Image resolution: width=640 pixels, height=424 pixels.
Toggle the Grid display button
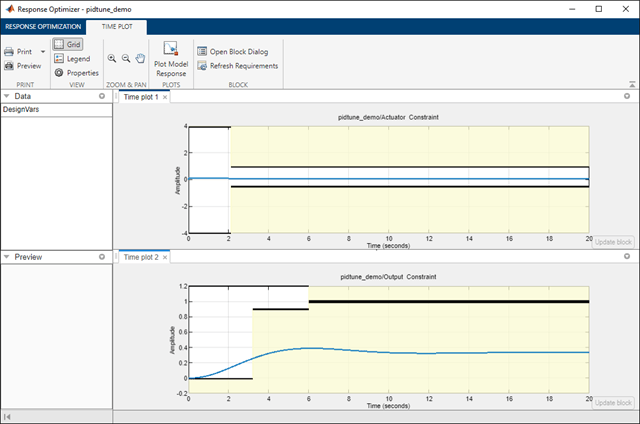[69, 45]
